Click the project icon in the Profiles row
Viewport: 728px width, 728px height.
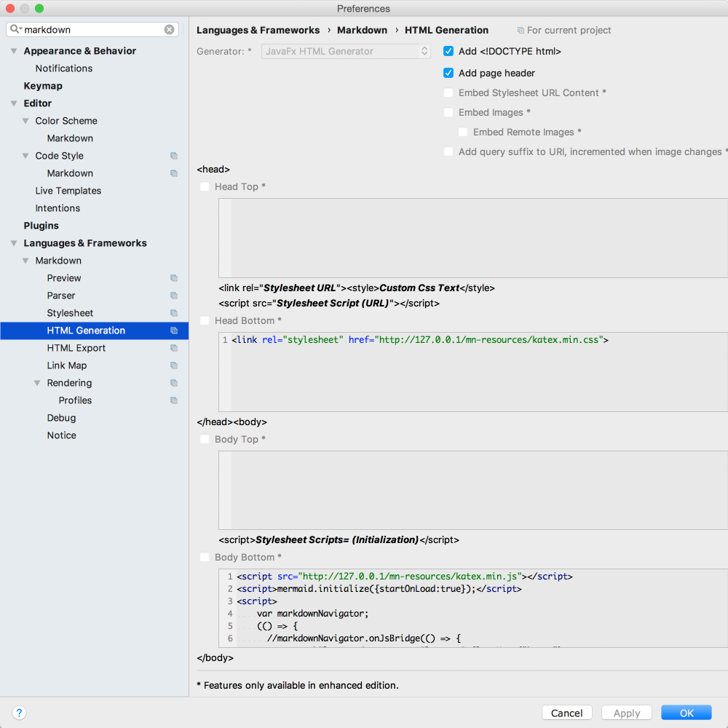(x=174, y=400)
